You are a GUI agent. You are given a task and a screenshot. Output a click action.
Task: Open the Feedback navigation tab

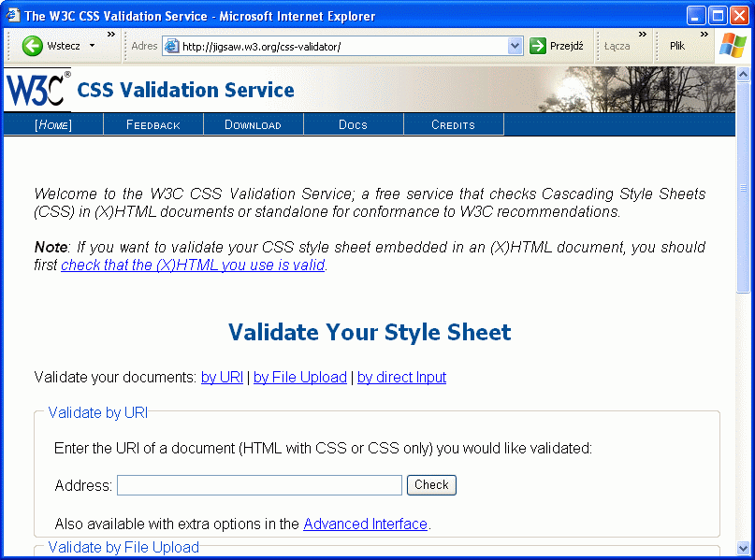click(153, 124)
